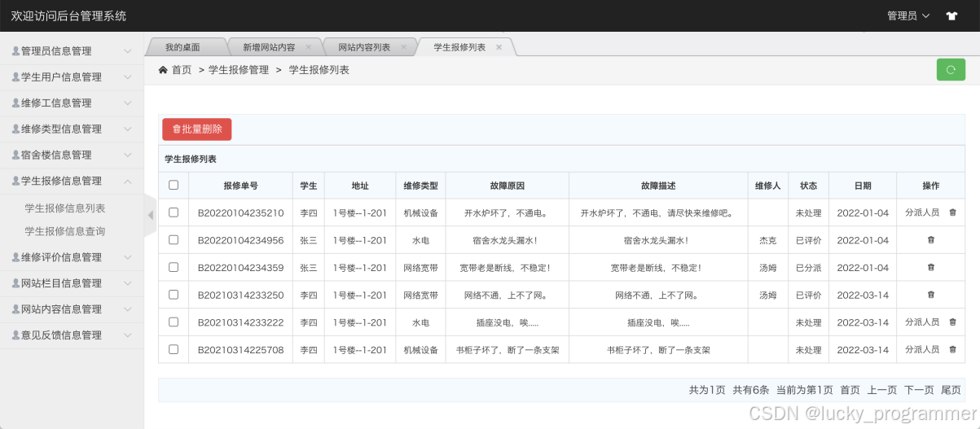Click user icon beside 管理员信息管理
The height and width of the screenshot is (429, 980).
[x=15, y=50]
